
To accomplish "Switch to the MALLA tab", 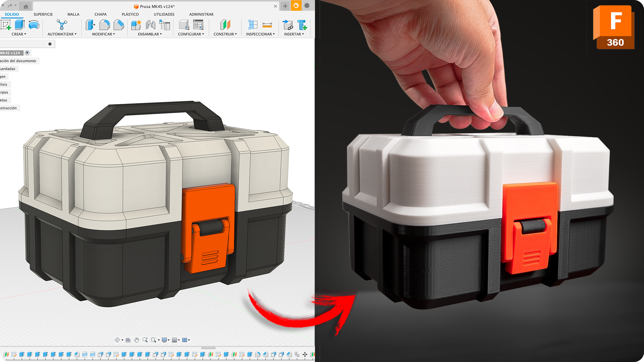I will point(73,14).
